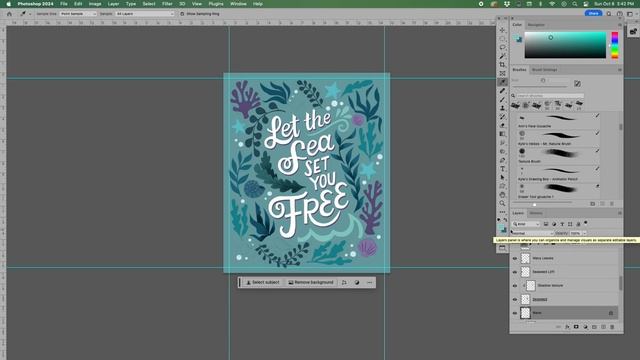The width and height of the screenshot is (640, 360).
Task: Select the Zoom tool
Action: [x=502, y=203]
